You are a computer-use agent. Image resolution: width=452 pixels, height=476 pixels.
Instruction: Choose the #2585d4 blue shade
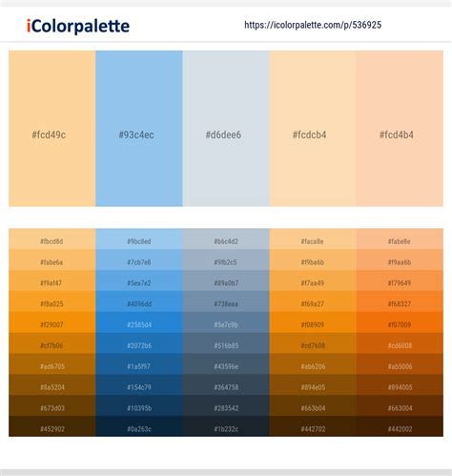pyautogui.click(x=139, y=322)
